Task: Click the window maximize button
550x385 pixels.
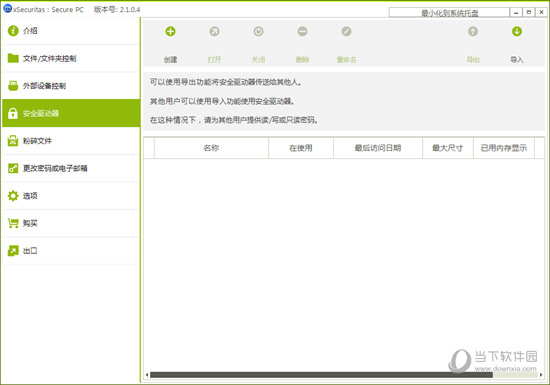Action: coord(528,13)
